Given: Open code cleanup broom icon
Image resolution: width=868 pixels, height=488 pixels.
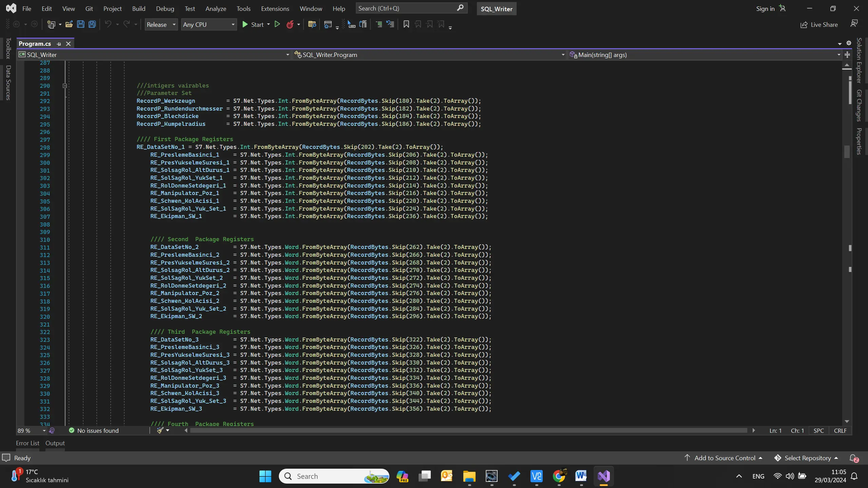Looking at the screenshot, I should (x=160, y=430).
